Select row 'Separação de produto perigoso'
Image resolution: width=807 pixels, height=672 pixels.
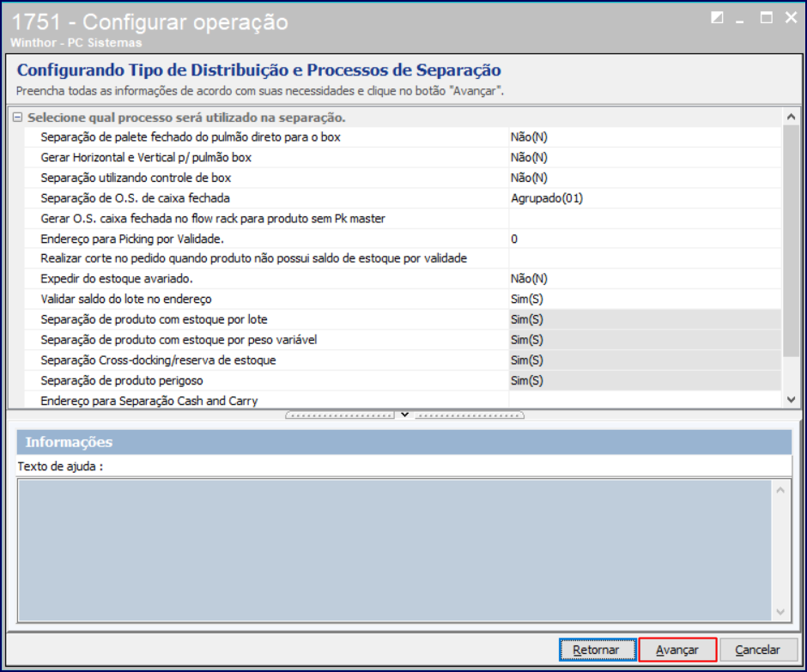point(266,380)
